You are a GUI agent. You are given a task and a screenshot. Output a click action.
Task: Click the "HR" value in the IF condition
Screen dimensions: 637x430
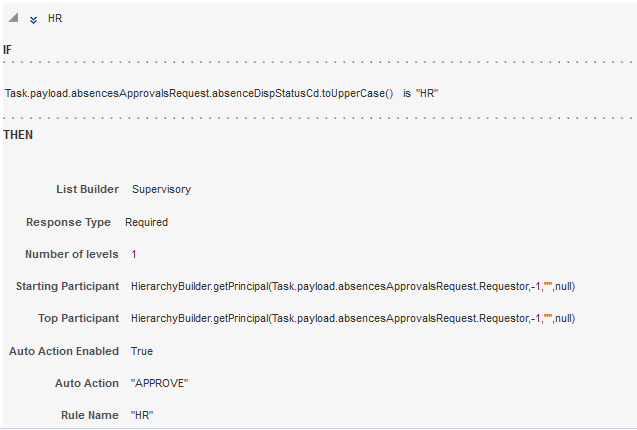(x=428, y=93)
